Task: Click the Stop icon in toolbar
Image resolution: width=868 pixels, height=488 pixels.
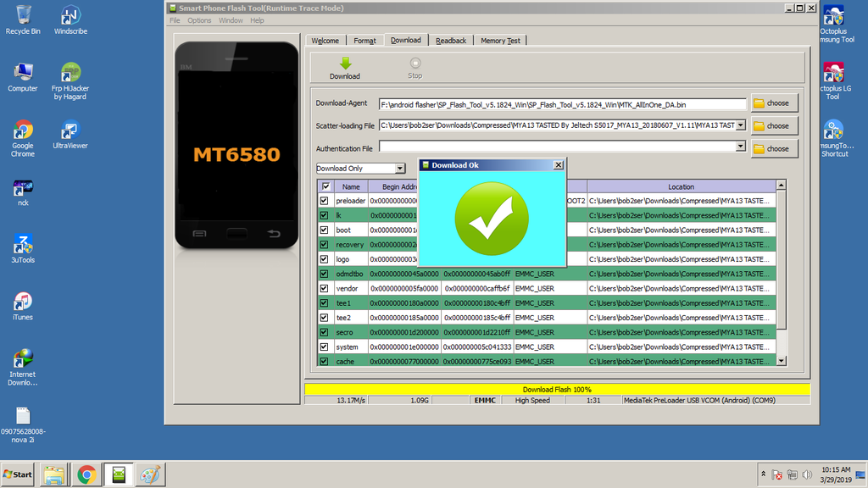Action: click(x=415, y=64)
